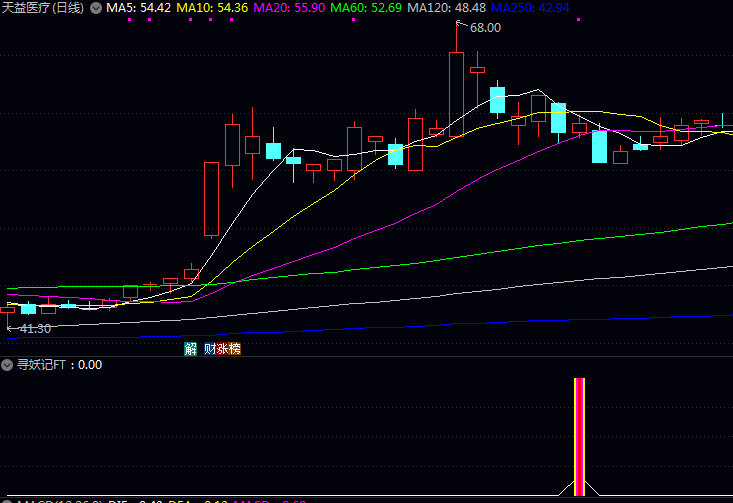
Task: Click the MA250: 42.94 label
Action: coord(530,8)
